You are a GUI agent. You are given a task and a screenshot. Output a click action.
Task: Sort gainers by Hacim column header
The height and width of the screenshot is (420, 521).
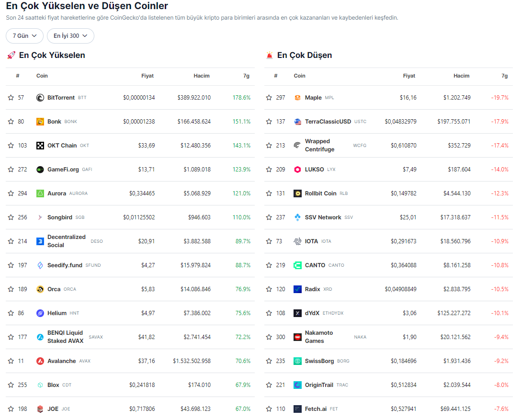click(201, 76)
